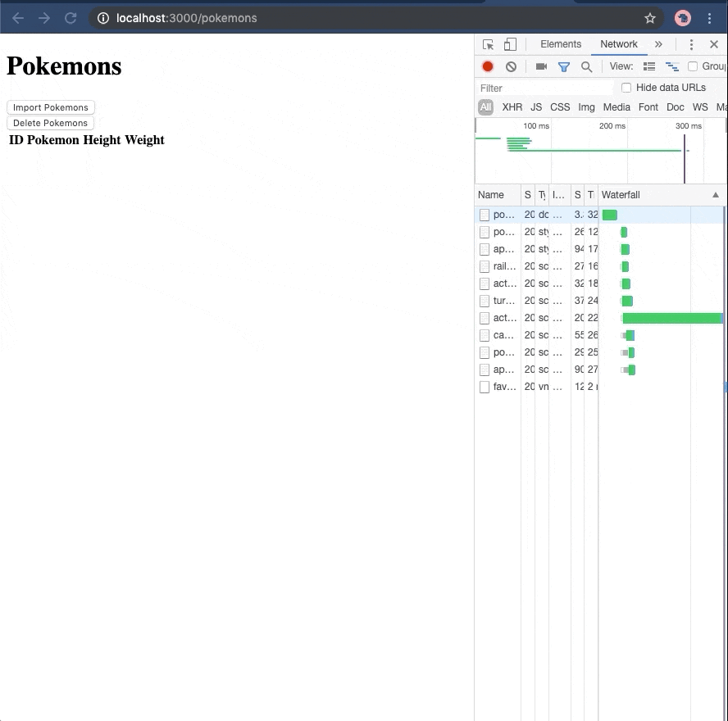Switch to the Elements tab
Screen dimensions: 728x721
coord(561,44)
